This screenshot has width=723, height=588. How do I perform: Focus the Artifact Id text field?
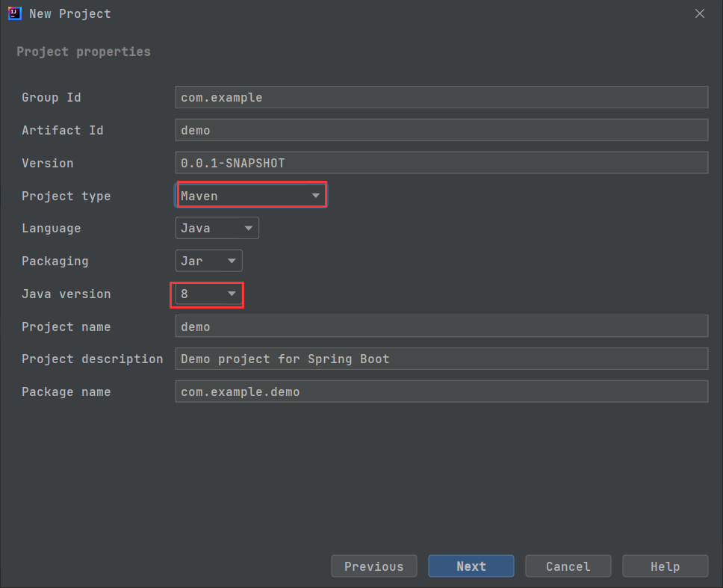click(x=441, y=130)
